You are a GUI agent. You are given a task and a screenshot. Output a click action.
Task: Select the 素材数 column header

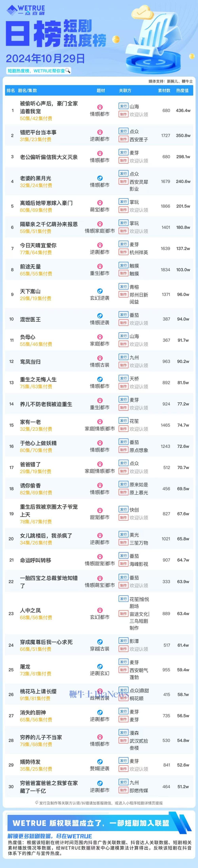164,90
